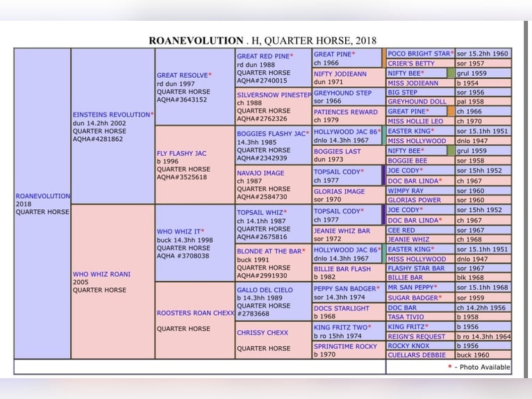Screen dimensions: 532x399
Task: Open the EINSTEINS REVOLUTION sire link
Action: (111, 115)
